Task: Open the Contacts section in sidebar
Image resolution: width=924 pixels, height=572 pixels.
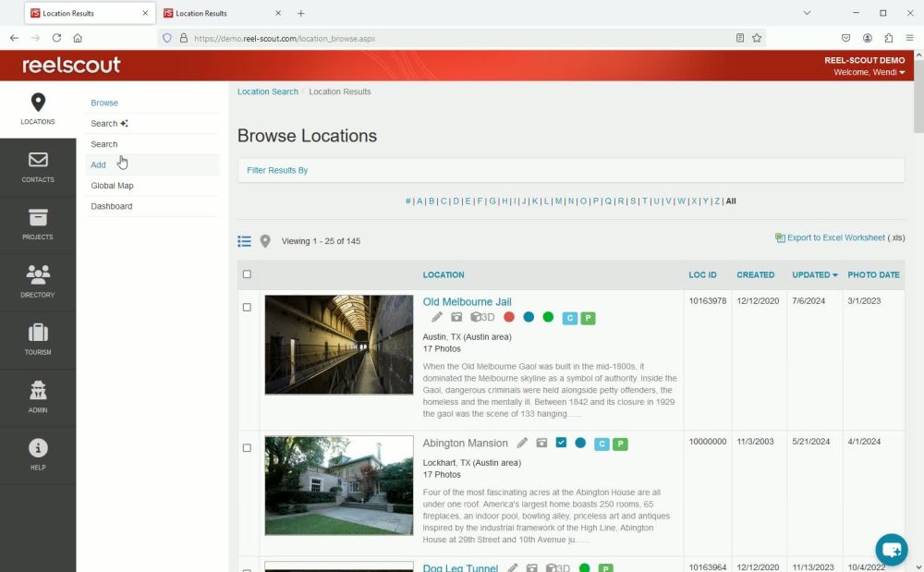Action: click(x=38, y=167)
